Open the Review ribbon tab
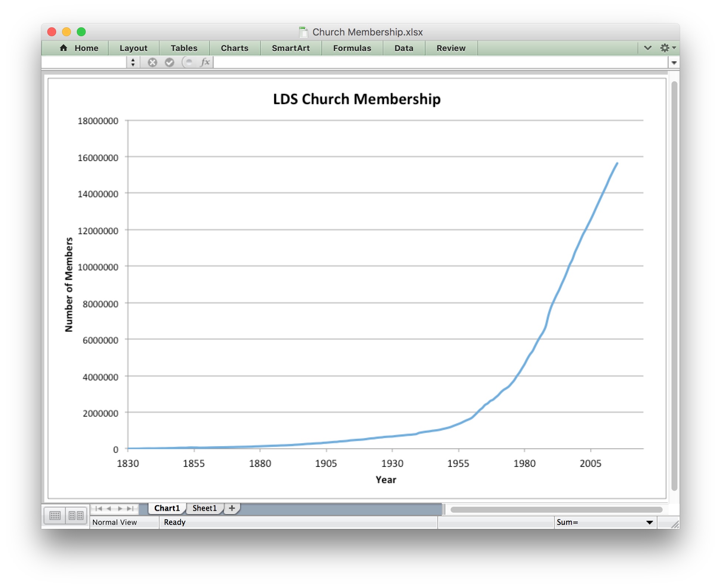Viewport: 721px width, 588px height. 451,48
